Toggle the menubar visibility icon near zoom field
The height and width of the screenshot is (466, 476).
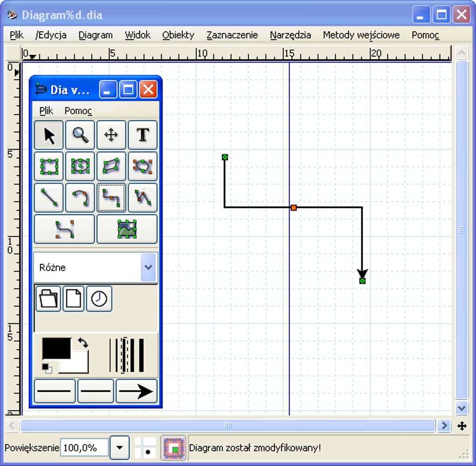click(x=173, y=447)
